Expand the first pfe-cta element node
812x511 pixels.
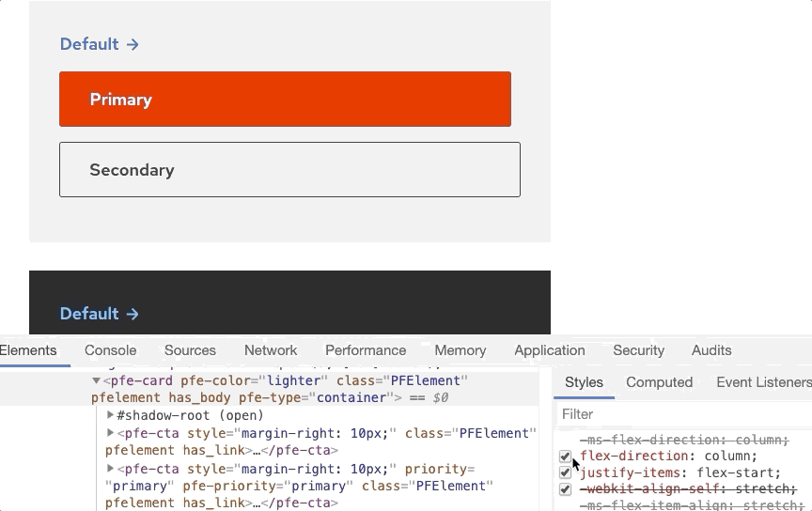coord(110,432)
